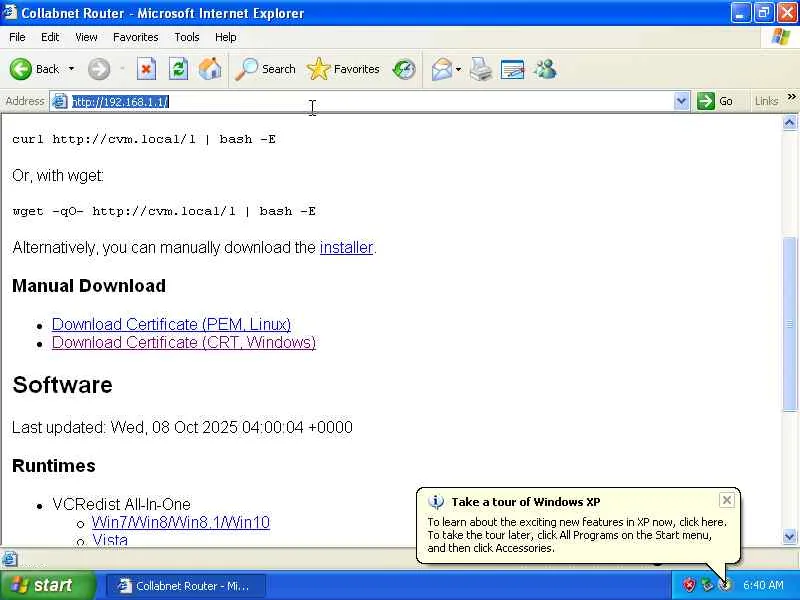Click the Windows flag logo throbber
Viewport: 800px width, 600px height.
(781, 37)
